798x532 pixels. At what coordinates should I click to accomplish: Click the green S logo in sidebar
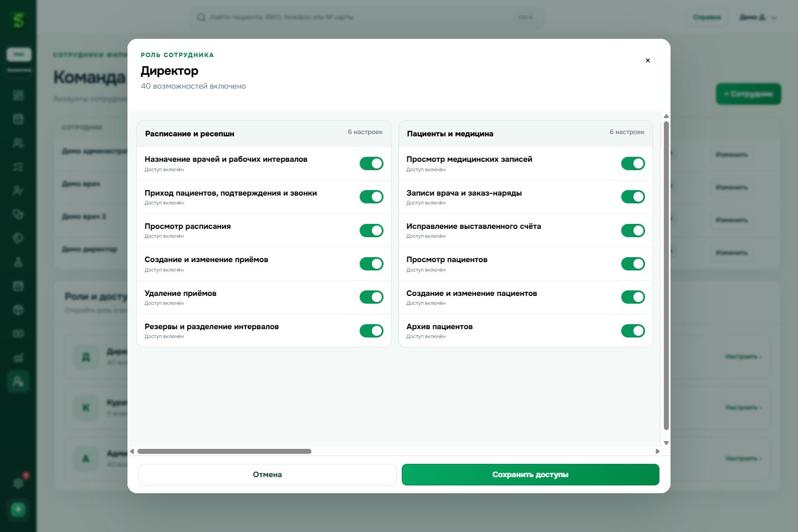click(18, 21)
